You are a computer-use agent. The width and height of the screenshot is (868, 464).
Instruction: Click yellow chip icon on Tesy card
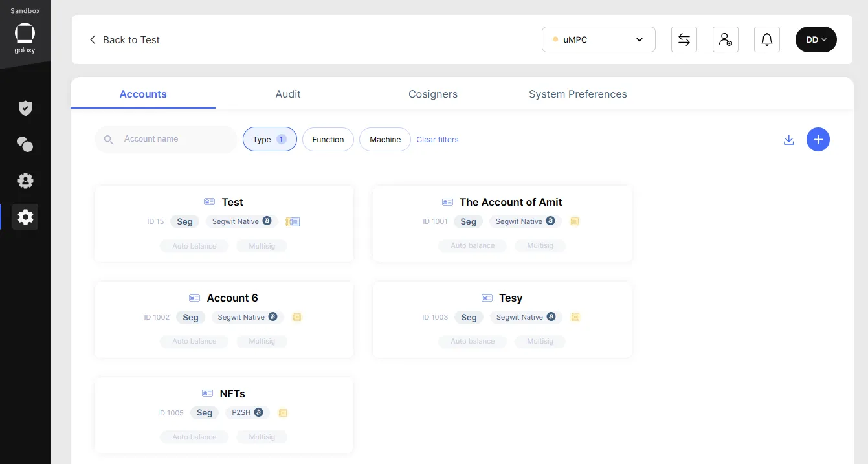pos(575,317)
